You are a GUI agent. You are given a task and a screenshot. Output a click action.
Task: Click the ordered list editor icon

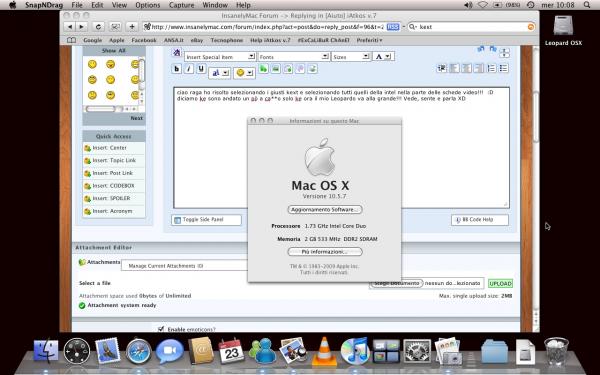(x=491, y=68)
